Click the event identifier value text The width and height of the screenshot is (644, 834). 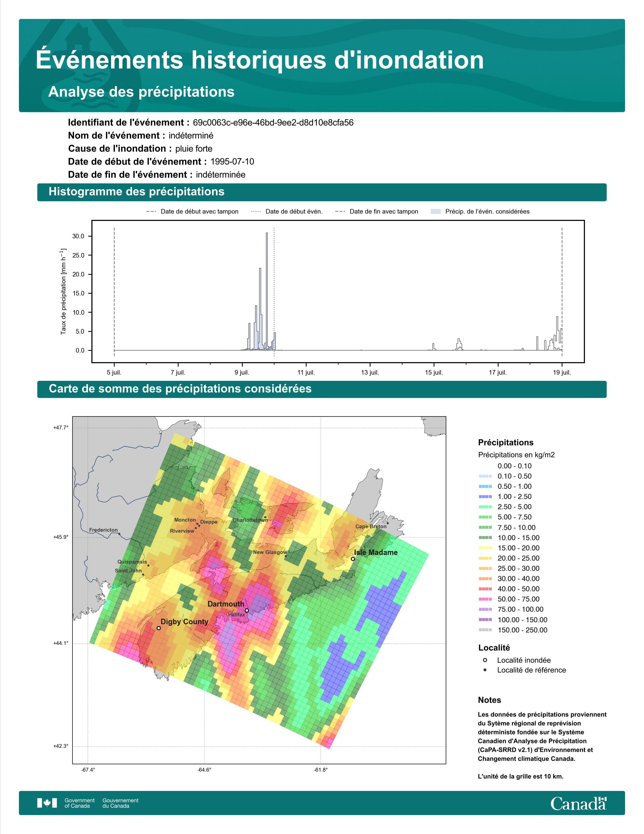pos(273,123)
